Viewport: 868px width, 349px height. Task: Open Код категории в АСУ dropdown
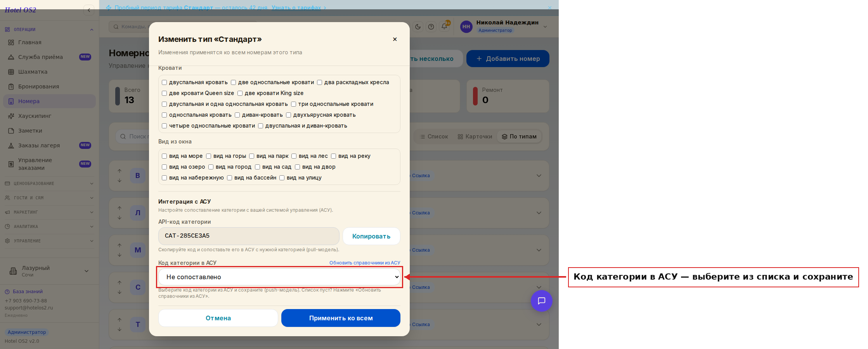click(279, 277)
